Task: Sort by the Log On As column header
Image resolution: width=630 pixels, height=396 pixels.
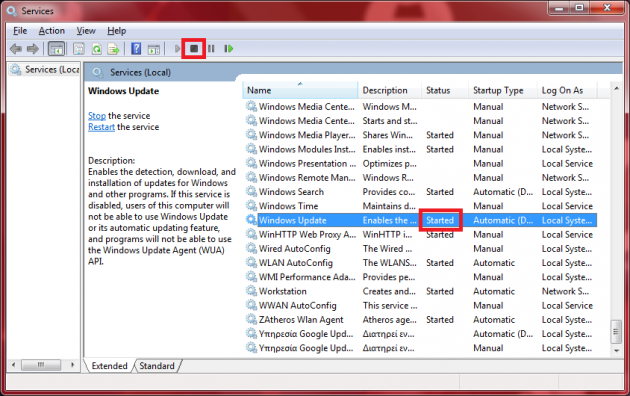Action: (567, 90)
